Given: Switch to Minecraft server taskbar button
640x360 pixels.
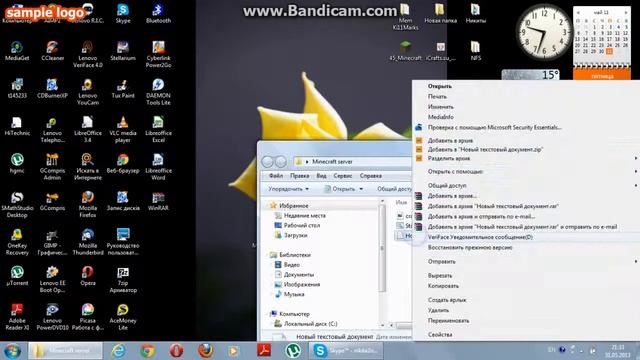Looking at the screenshot, I should click(x=65, y=351).
